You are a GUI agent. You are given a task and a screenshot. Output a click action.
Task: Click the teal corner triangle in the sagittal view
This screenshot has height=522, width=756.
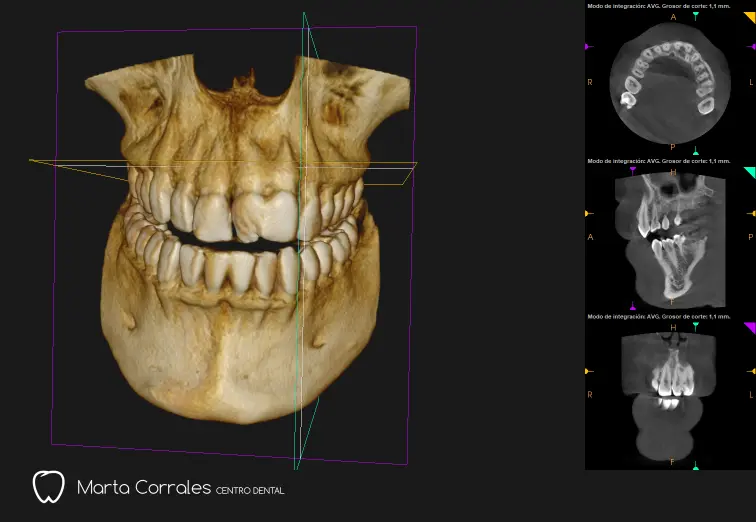point(751,172)
